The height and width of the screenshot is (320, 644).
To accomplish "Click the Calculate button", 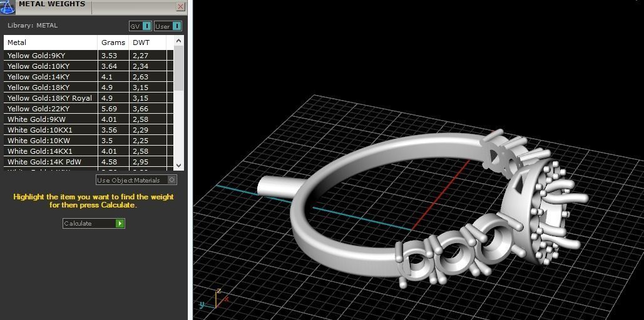I will pyautogui.click(x=94, y=224).
